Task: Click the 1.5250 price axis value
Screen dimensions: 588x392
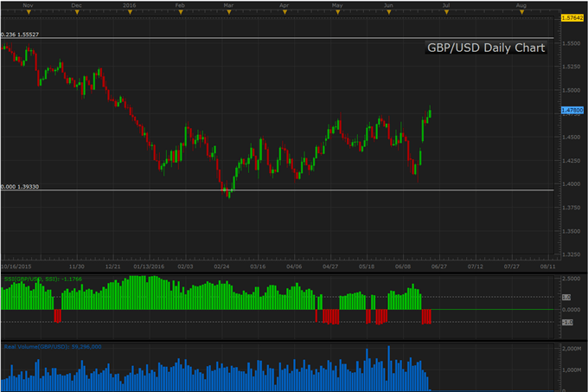Action: click(x=571, y=67)
